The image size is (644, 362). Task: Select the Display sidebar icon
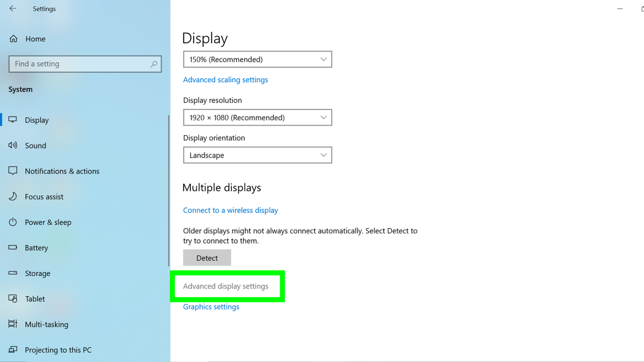pos(12,120)
